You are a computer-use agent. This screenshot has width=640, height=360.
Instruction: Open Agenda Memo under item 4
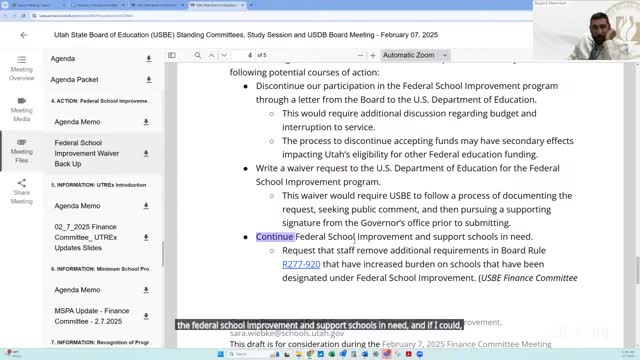click(77, 122)
